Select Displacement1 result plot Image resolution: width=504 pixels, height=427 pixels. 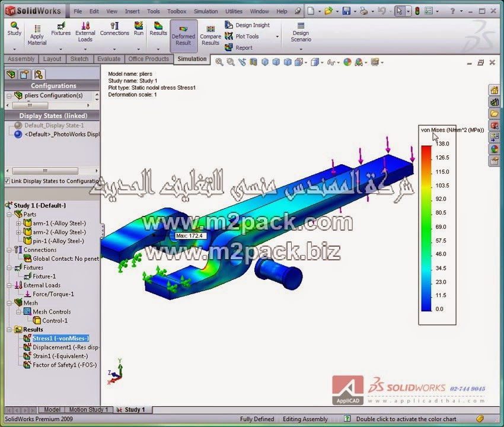[66, 348]
